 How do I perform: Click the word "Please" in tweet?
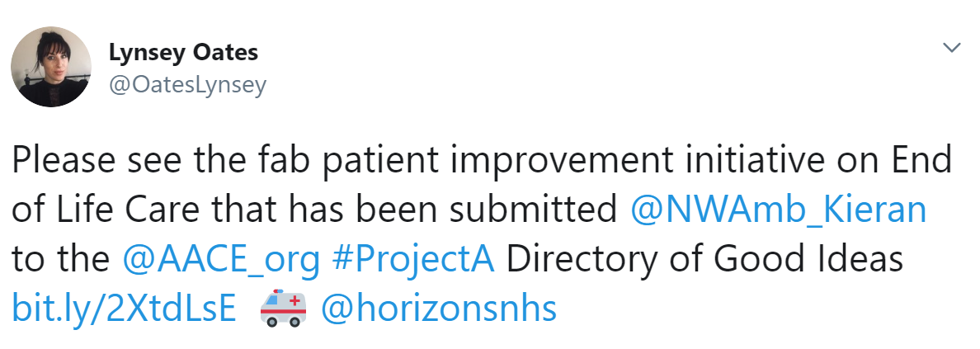coord(64,162)
